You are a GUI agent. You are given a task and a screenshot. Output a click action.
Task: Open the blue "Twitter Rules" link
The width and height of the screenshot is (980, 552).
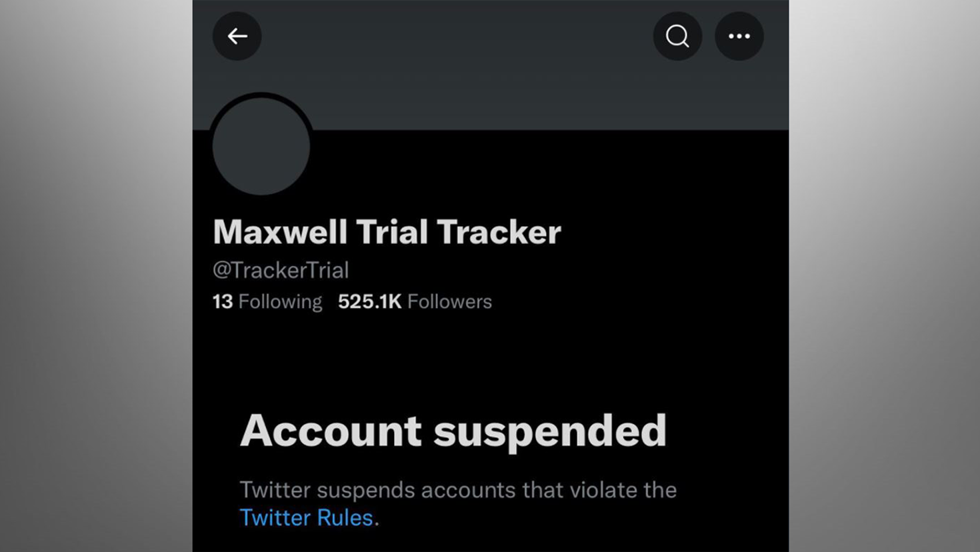(x=306, y=518)
